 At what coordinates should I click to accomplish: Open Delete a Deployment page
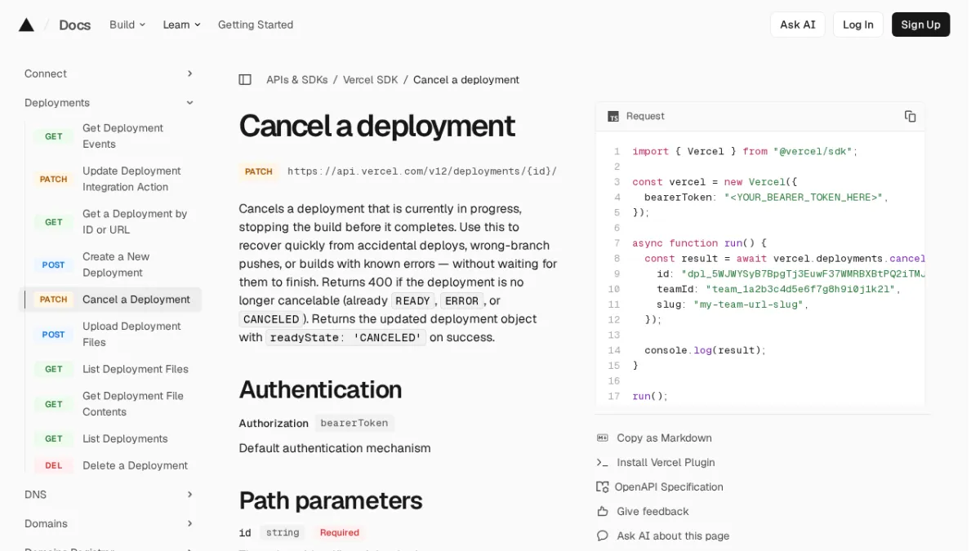click(135, 466)
